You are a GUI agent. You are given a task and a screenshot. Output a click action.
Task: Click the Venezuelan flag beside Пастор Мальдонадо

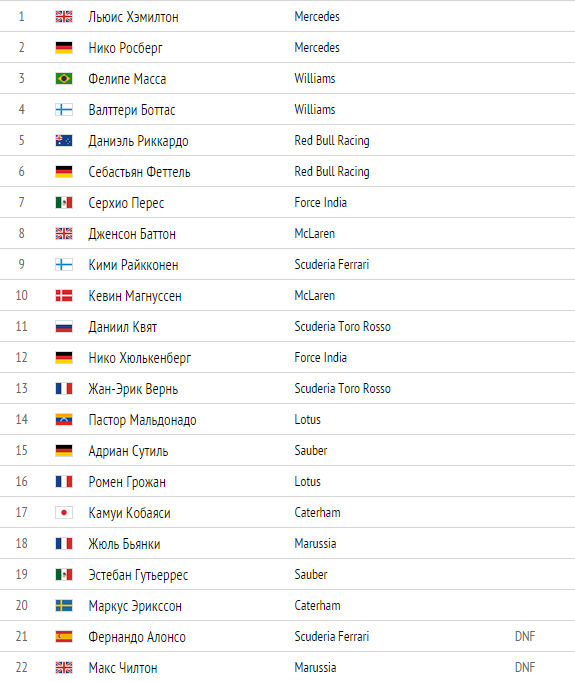pos(64,420)
